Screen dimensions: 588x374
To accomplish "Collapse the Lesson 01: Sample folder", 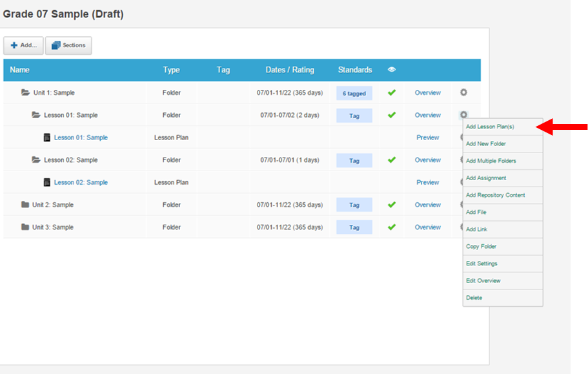I will (36, 115).
